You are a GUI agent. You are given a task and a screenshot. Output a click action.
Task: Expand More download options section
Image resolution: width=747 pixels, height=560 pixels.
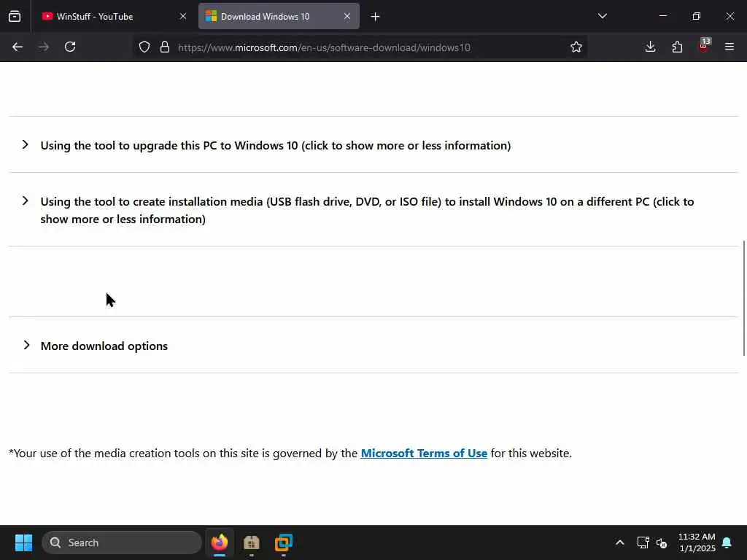point(27,345)
